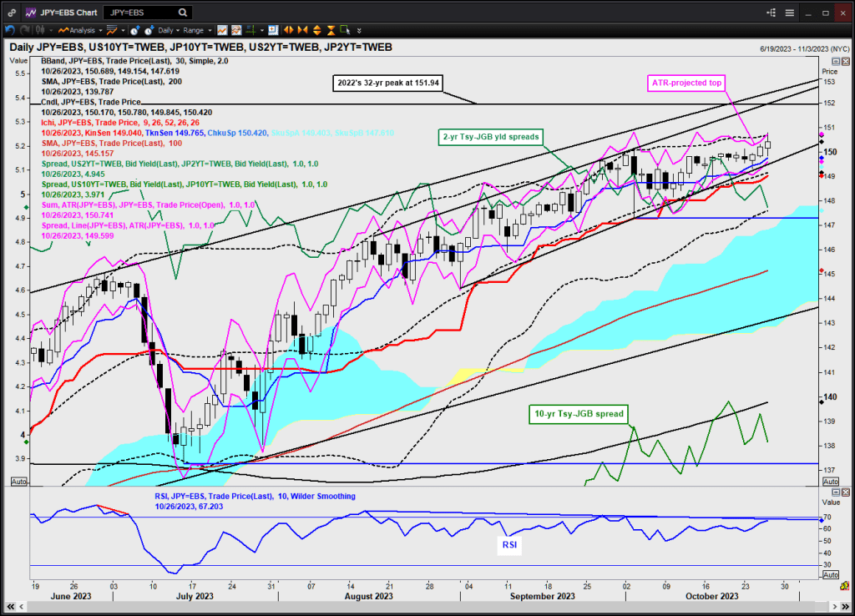Toggle the left Auto scale button on main chart
855x616 pixels.
[18, 482]
